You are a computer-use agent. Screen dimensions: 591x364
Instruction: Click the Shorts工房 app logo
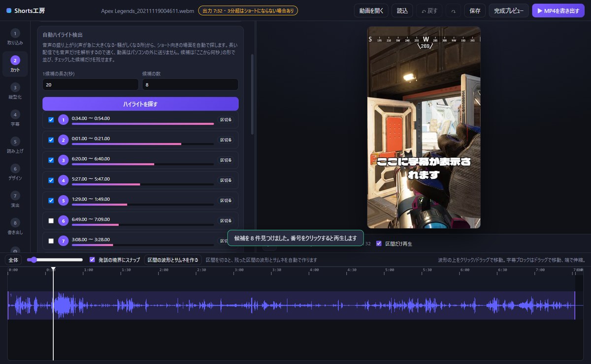pos(25,10)
